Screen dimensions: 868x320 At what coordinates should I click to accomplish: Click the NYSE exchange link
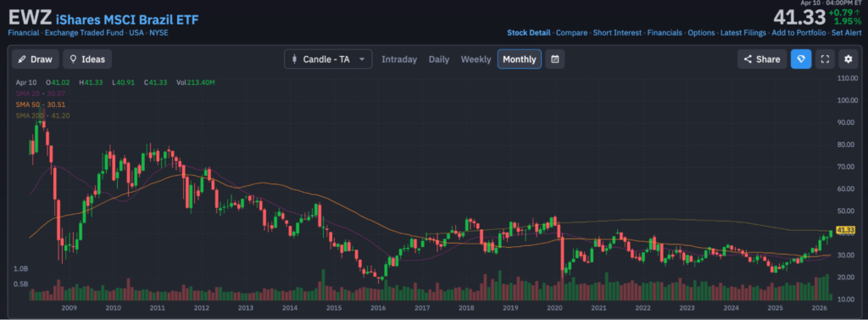click(x=159, y=33)
